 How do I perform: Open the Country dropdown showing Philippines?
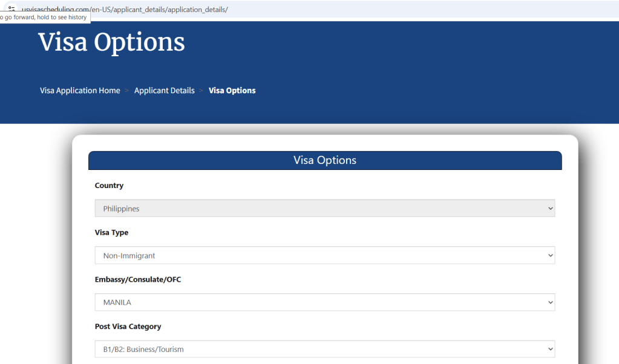(x=324, y=209)
